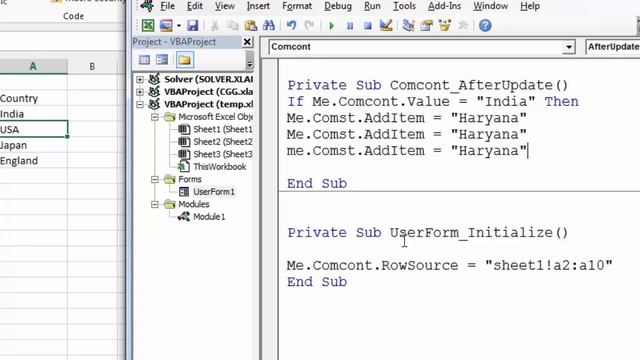Click the Country cell in Excel
640x360 pixels.
pyautogui.click(x=33, y=98)
